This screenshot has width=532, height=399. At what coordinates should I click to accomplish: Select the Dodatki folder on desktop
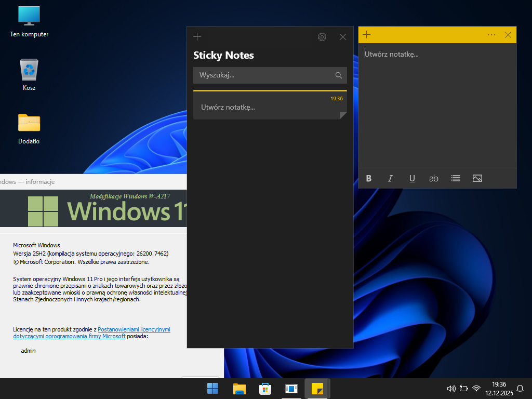click(29, 128)
